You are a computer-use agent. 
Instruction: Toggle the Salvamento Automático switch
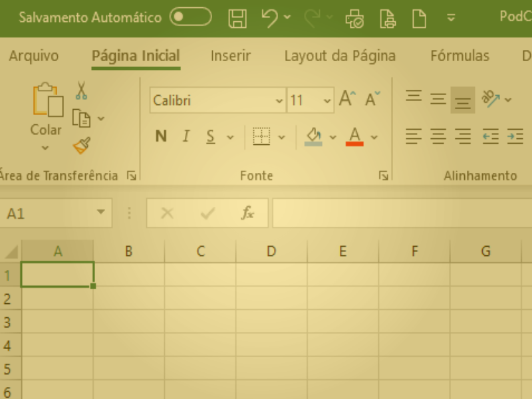point(191,17)
